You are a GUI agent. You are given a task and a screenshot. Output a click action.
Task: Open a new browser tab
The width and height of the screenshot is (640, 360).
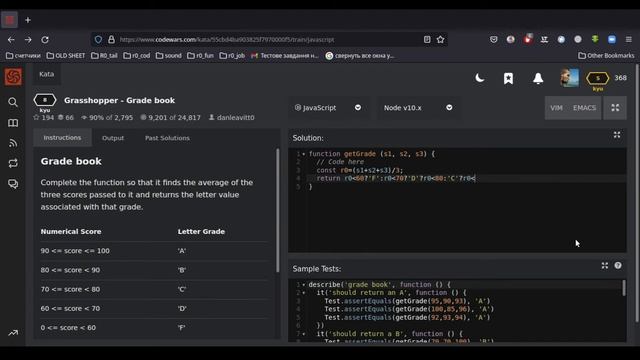point(28,20)
